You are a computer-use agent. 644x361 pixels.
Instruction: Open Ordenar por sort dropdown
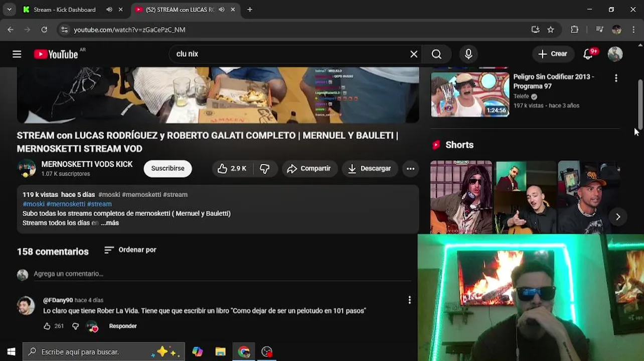(130, 250)
